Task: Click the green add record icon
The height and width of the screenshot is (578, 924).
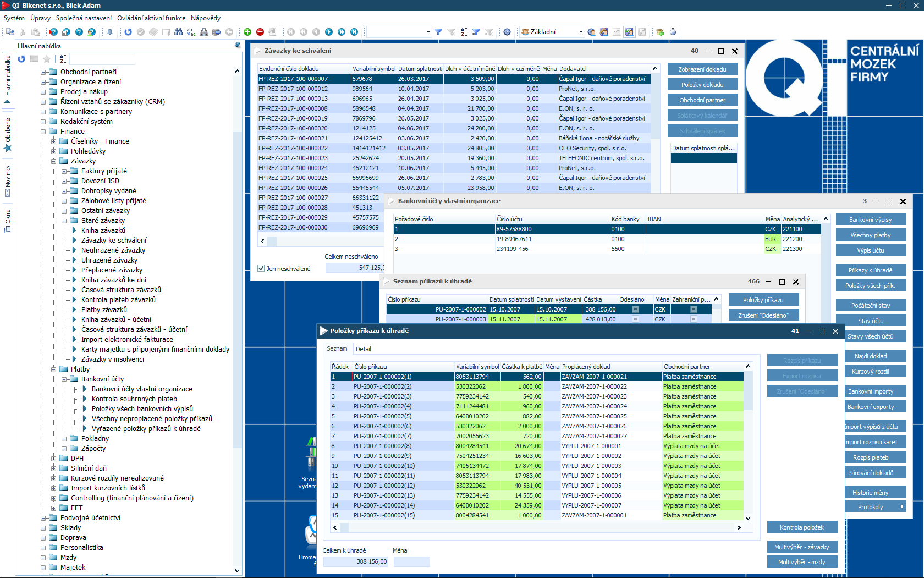Action: [248, 32]
